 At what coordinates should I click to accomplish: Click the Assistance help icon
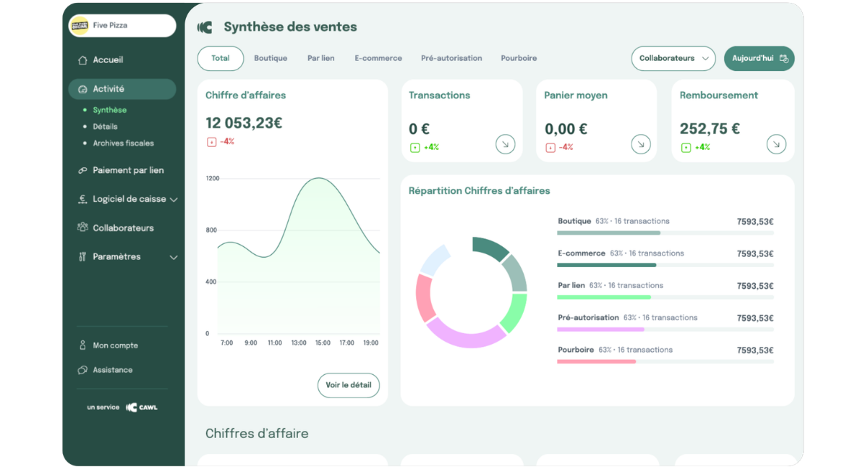(82, 370)
